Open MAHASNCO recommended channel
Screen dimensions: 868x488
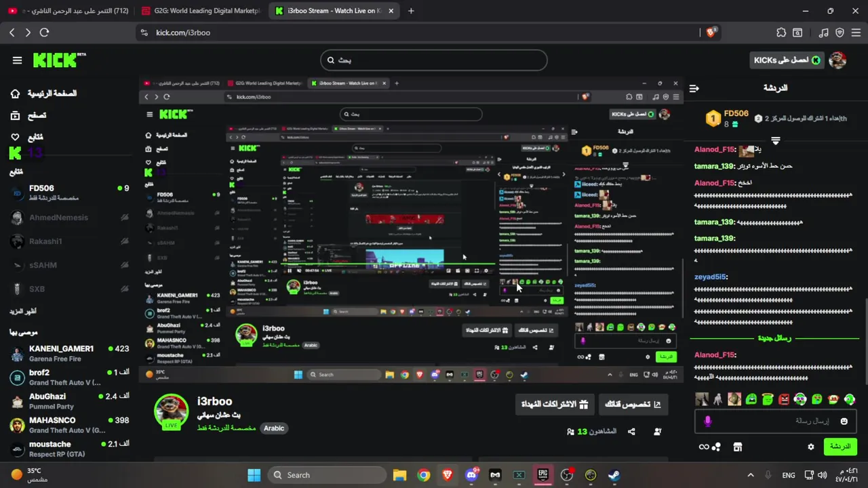pyautogui.click(x=69, y=424)
